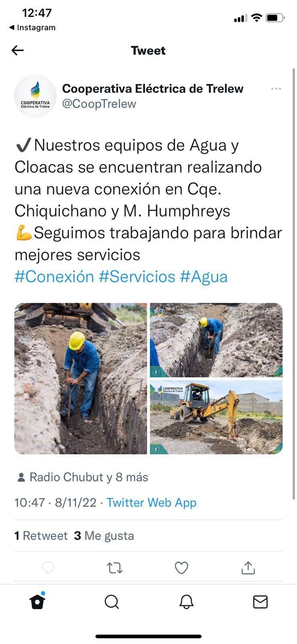Image resolution: width=297 pixels, height=644 pixels.
Task: Open the Notifications bell tab
Action: pyautogui.click(x=186, y=602)
